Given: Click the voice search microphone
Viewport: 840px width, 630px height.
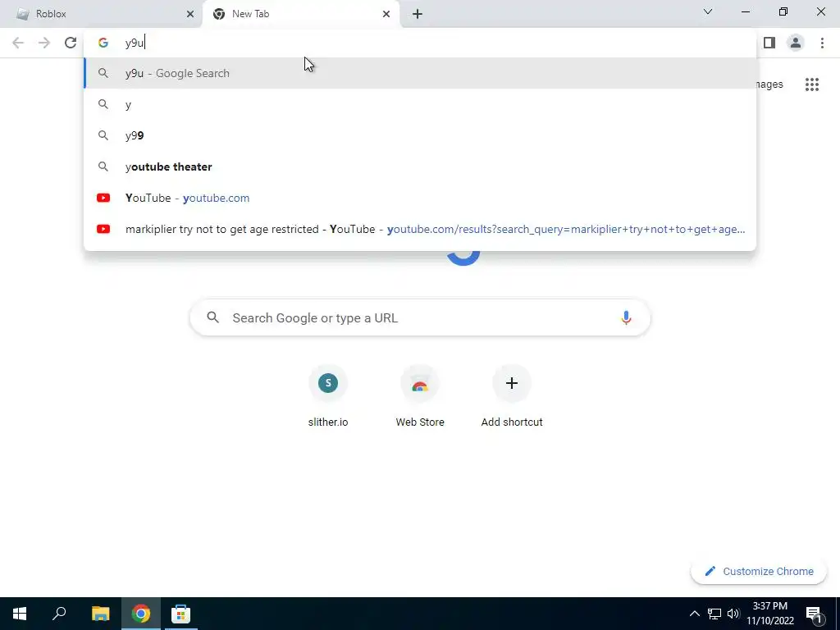Looking at the screenshot, I should [x=626, y=317].
